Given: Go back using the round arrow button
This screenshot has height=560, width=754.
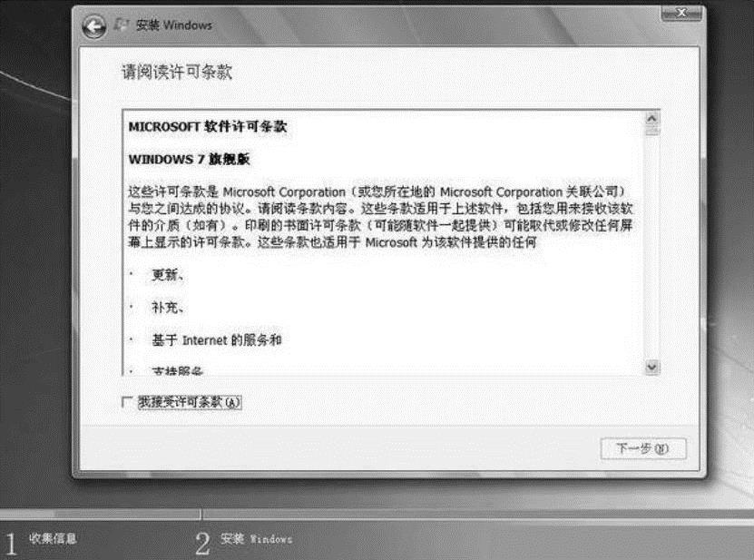Looking at the screenshot, I should click(x=93, y=26).
